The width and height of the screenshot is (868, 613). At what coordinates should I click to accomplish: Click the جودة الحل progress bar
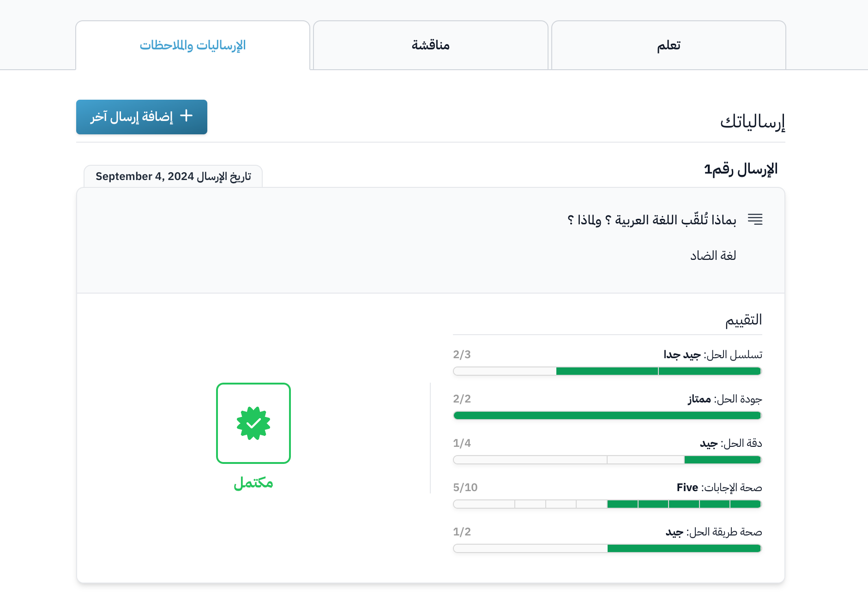click(607, 415)
